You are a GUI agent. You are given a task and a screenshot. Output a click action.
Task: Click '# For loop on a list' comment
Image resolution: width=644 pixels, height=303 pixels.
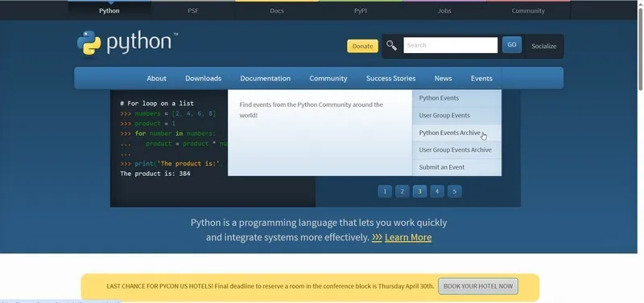(x=157, y=104)
